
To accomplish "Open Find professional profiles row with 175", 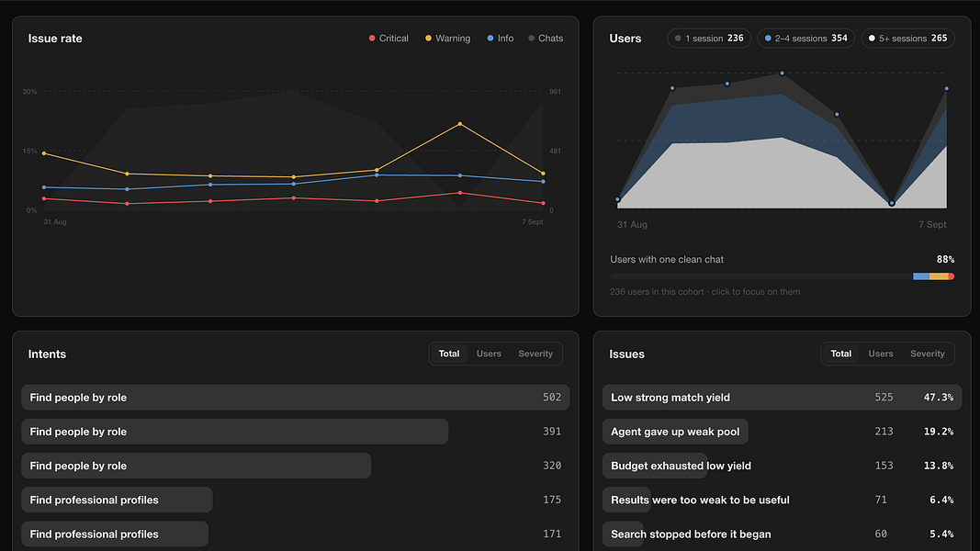I will [296, 500].
